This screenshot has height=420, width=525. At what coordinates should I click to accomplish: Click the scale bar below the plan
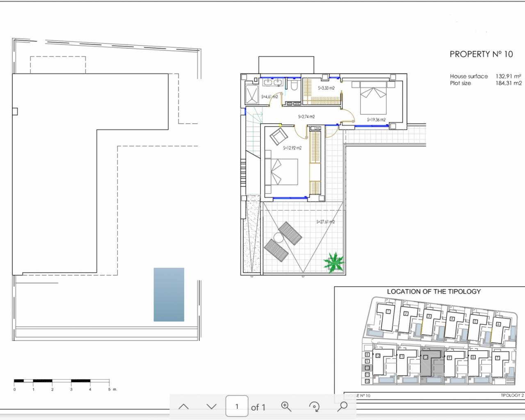click(62, 381)
